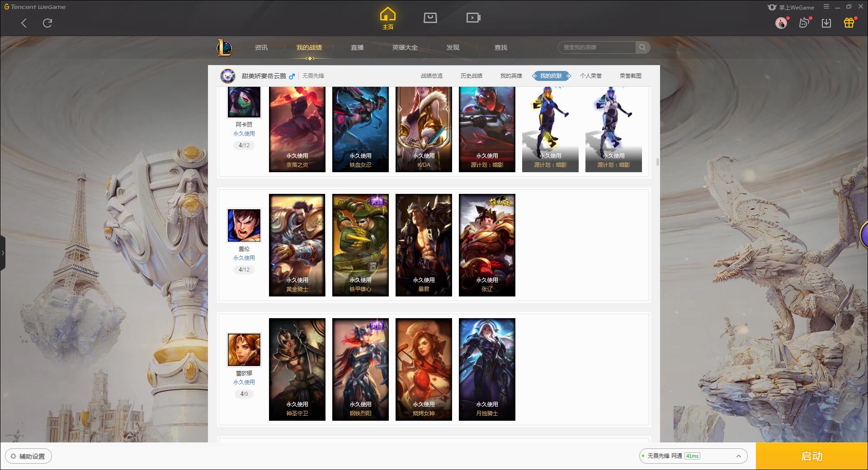Expand the 无畏先锋 网通 server dropdown
This screenshot has width=868, height=470.
(x=693, y=456)
